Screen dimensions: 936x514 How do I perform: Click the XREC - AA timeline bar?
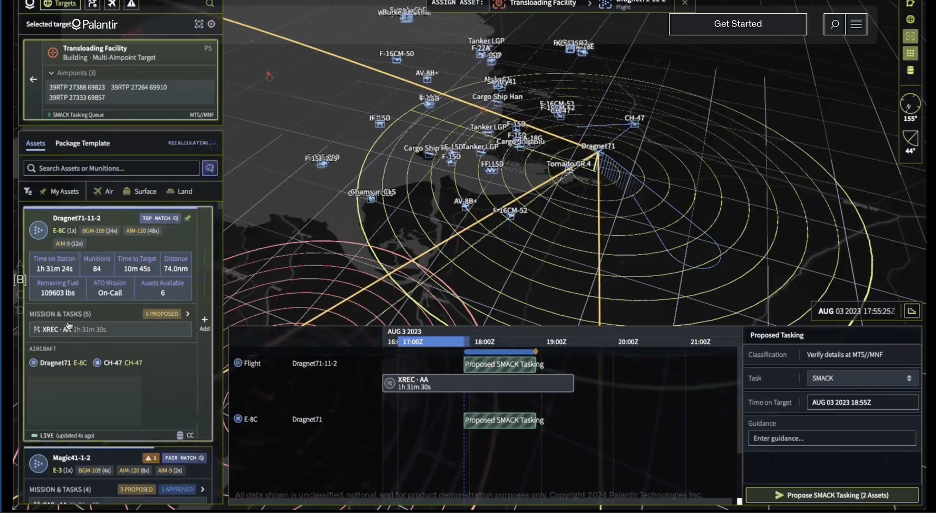(x=478, y=383)
